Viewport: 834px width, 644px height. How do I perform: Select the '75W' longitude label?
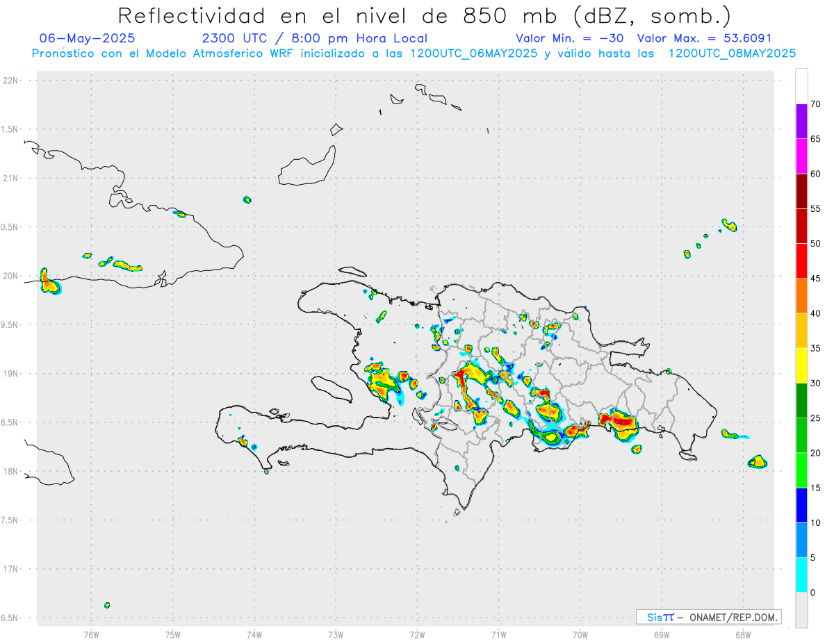pyautogui.click(x=173, y=635)
